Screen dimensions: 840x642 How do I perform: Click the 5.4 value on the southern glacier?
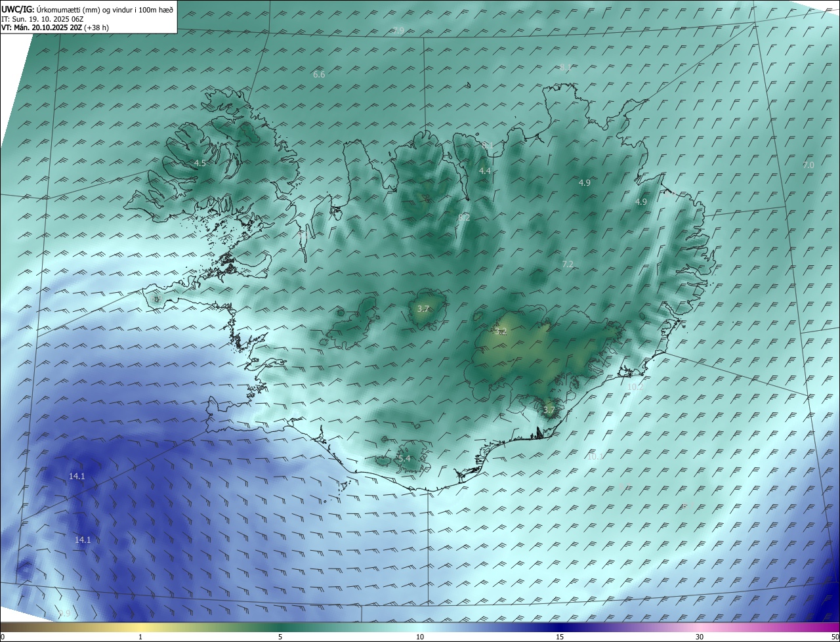tap(404, 458)
